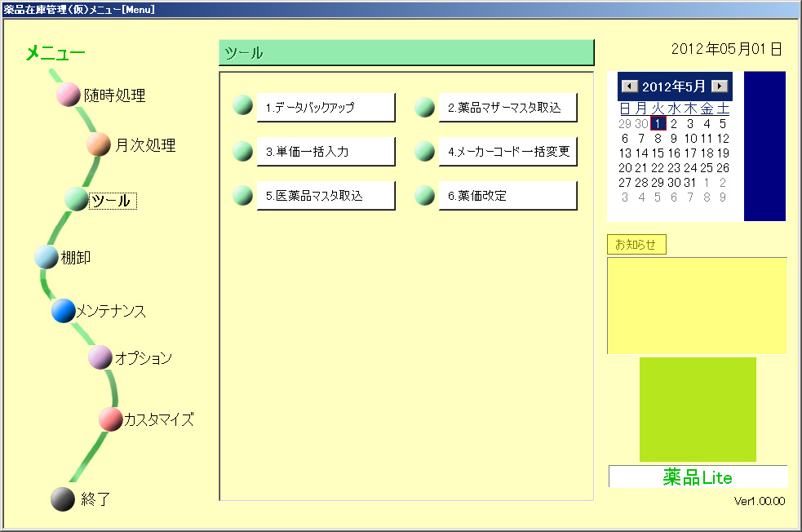The image size is (802, 532).
Task: Click the 日 weekday header in calendar
Action: pyautogui.click(x=625, y=109)
